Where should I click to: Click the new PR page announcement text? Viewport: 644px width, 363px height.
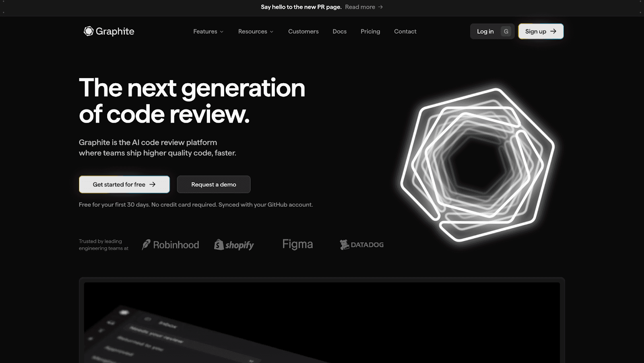click(301, 7)
